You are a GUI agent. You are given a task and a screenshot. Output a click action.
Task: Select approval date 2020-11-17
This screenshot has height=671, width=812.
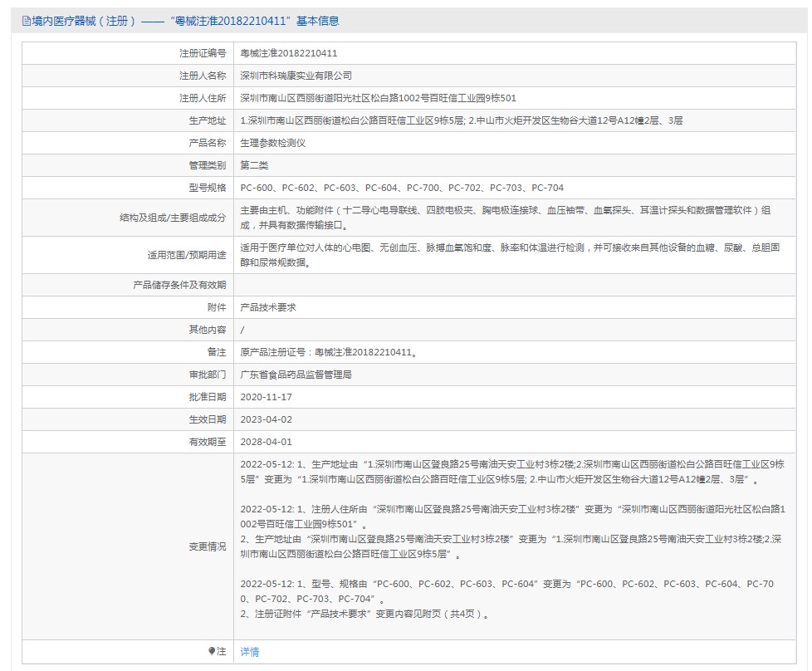tap(267, 397)
